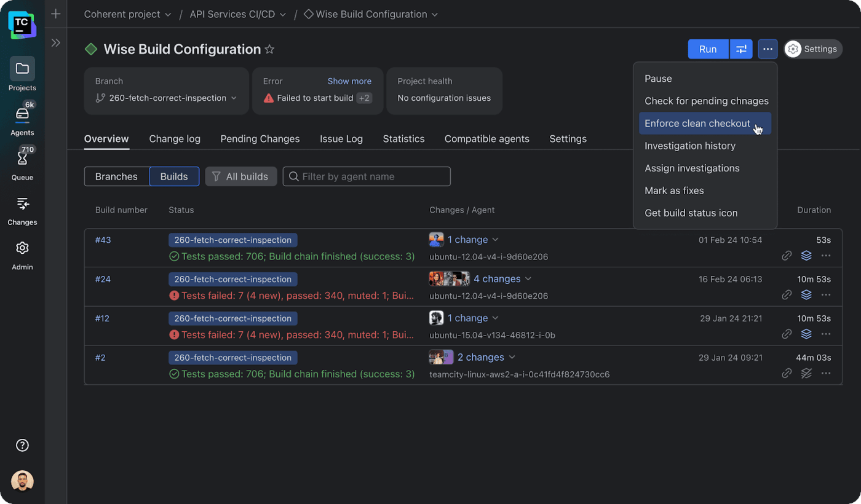861x504 pixels.
Task: Star Wise Build Configuration as favorite
Action: coord(269,50)
